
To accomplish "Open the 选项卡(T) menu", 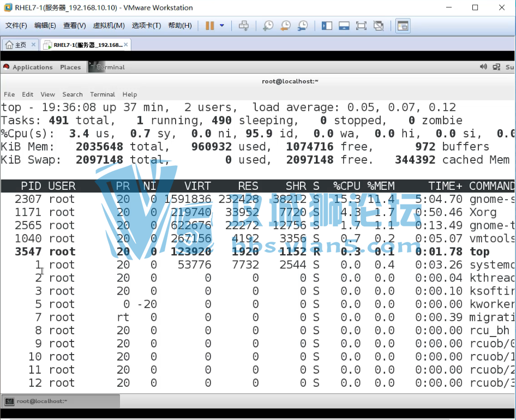I will click(146, 26).
